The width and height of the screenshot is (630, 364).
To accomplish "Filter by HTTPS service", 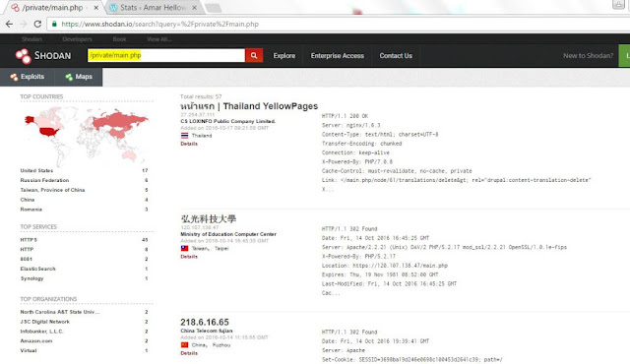I will [x=29, y=240].
